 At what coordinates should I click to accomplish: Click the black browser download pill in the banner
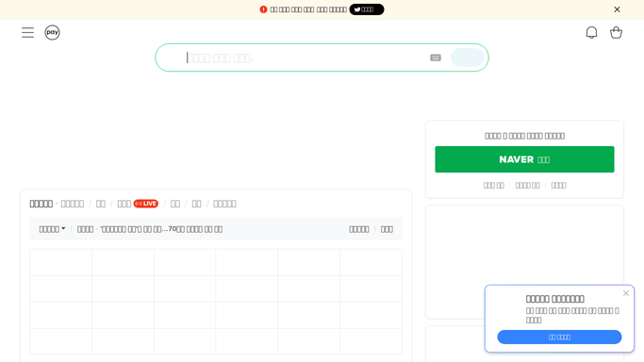(x=367, y=9)
